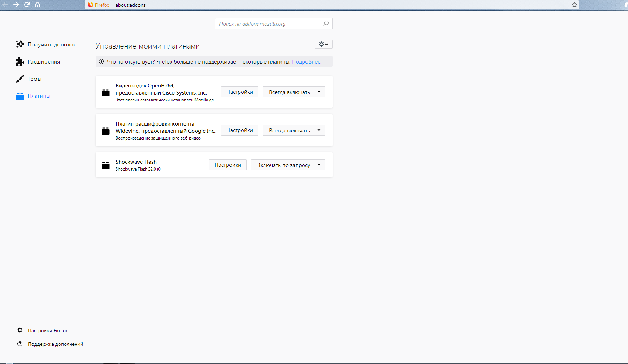Click 'Плагин расшифровки контента Widevine' title

coord(166,127)
